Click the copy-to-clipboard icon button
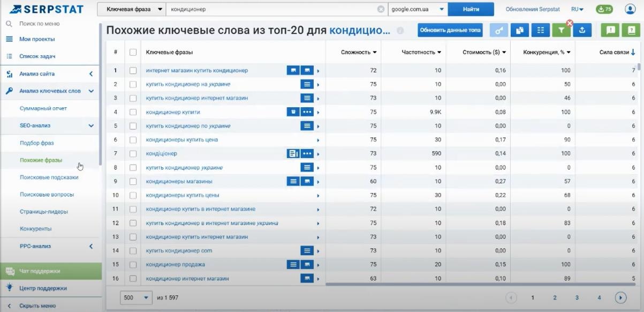Viewport: 644px width, 312px height. coord(519,31)
